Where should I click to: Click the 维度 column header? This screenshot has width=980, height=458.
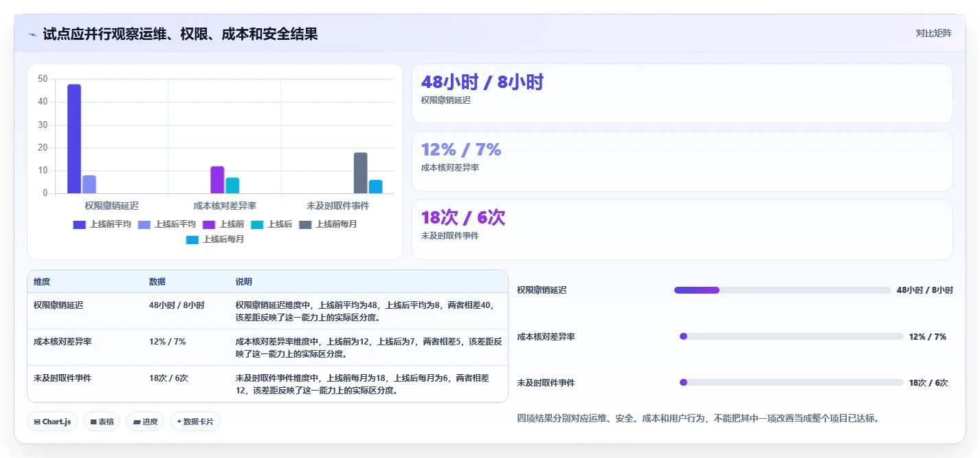click(42, 282)
